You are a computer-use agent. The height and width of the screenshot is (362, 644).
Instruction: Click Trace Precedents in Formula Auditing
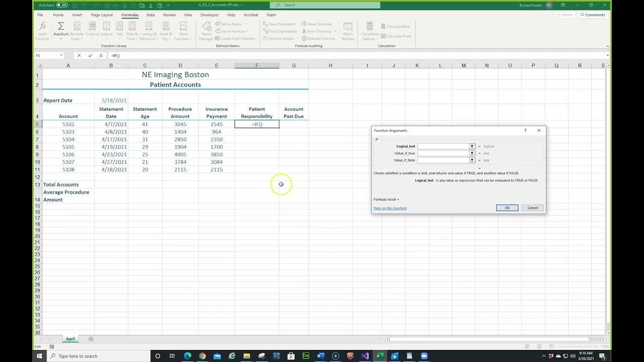(279, 24)
